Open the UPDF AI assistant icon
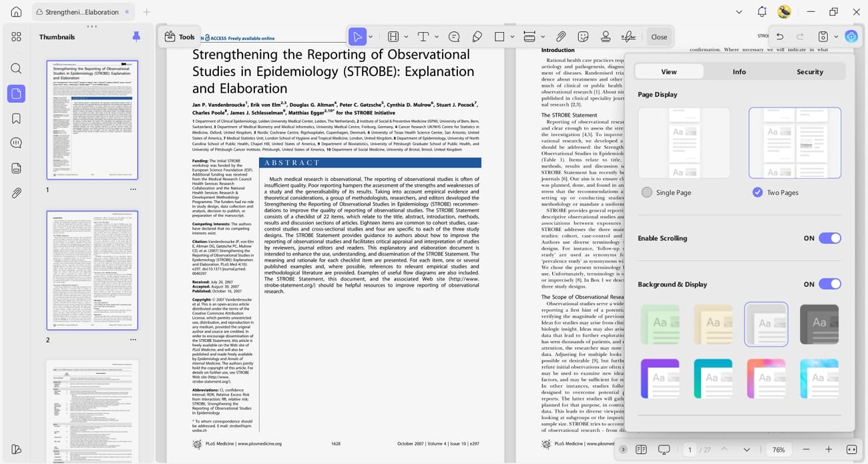Viewport: 868px width, 464px height. (851, 37)
